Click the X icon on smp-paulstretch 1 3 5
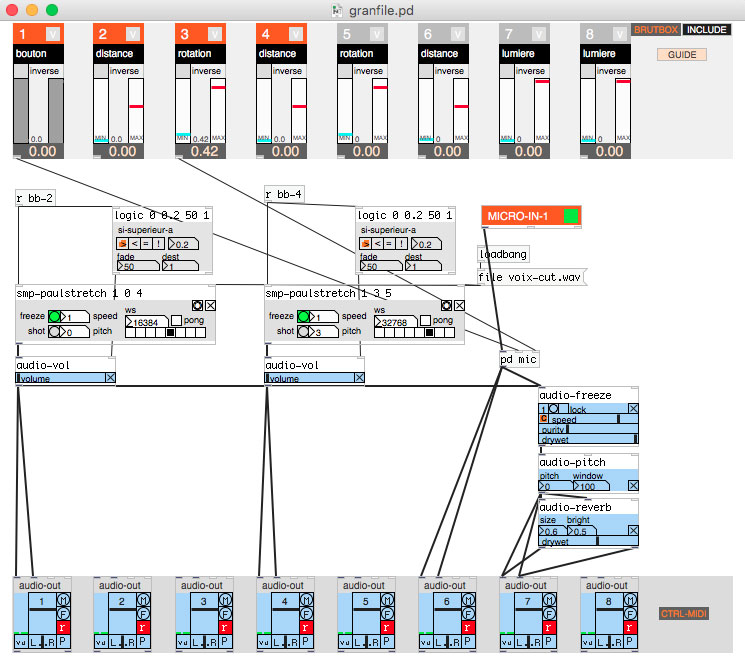The image size is (745, 668). (459, 305)
